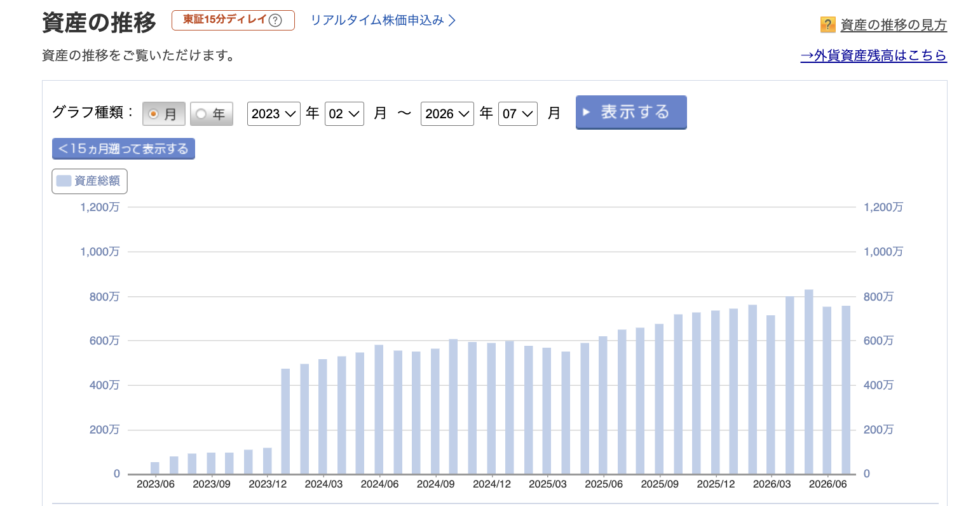Click the 2024/09 x-axis label
The height and width of the screenshot is (506, 980).
click(x=435, y=484)
